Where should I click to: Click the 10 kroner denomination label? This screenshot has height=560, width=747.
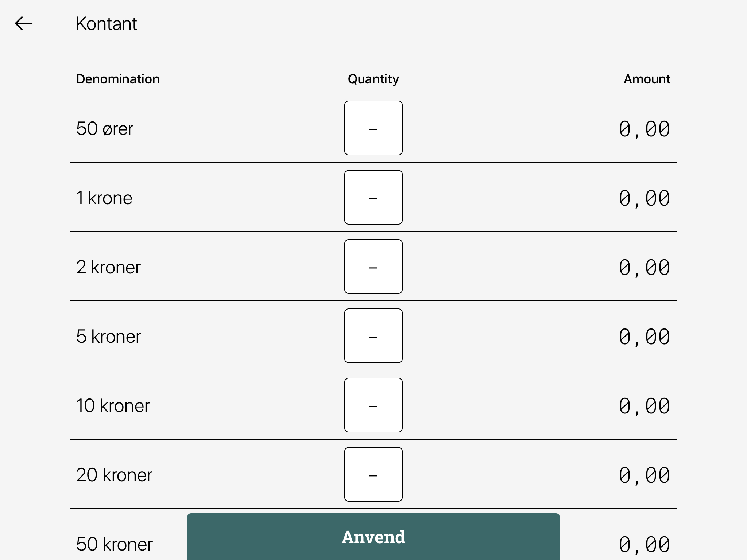[113, 406]
